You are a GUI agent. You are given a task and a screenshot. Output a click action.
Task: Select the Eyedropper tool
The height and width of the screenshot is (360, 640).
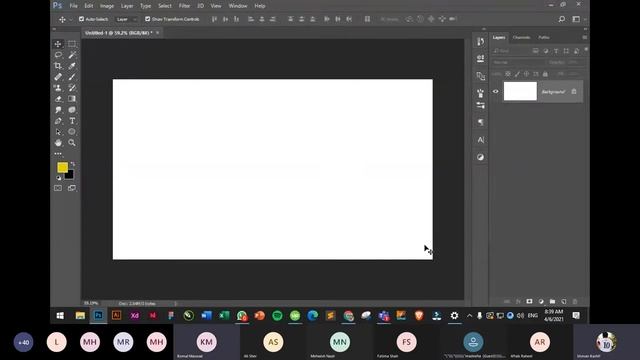[72, 66]
